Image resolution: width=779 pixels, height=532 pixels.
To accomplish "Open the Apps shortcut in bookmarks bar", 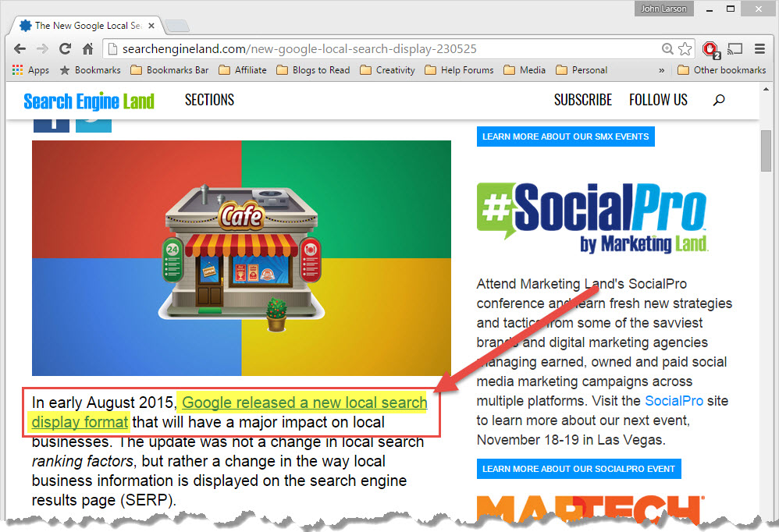I will pos(30,70).
